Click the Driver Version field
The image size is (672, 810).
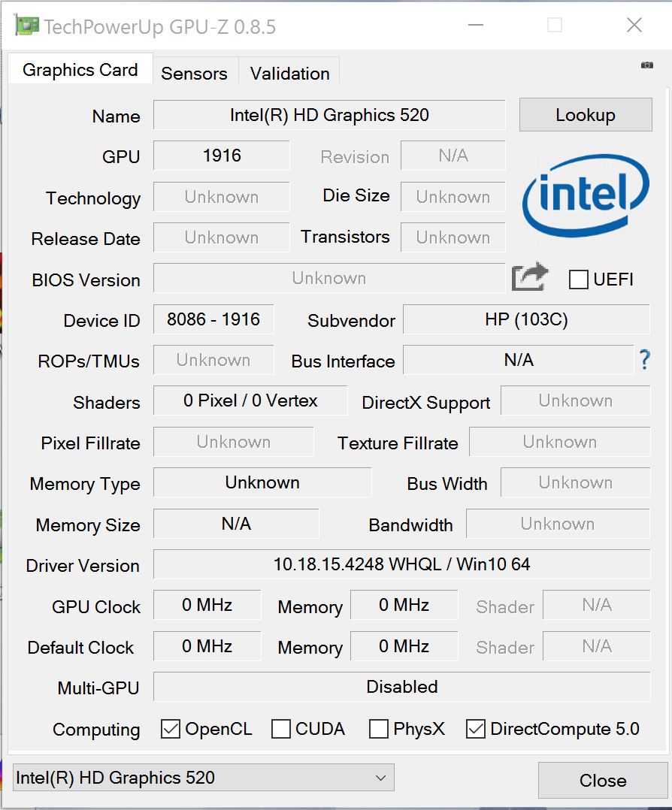click(401, 564)
